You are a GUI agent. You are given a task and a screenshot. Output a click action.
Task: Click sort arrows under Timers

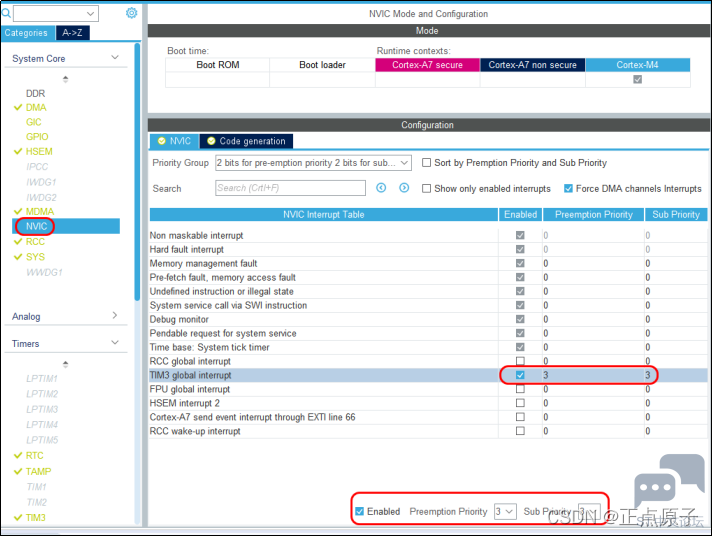click(65, 364)
